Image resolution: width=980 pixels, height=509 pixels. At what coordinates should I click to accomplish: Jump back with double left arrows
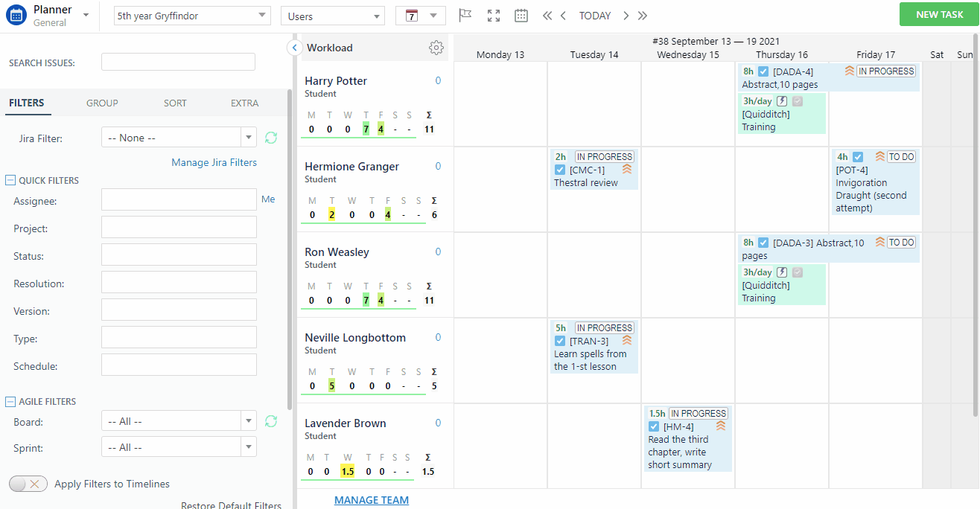tap(547, 16)
